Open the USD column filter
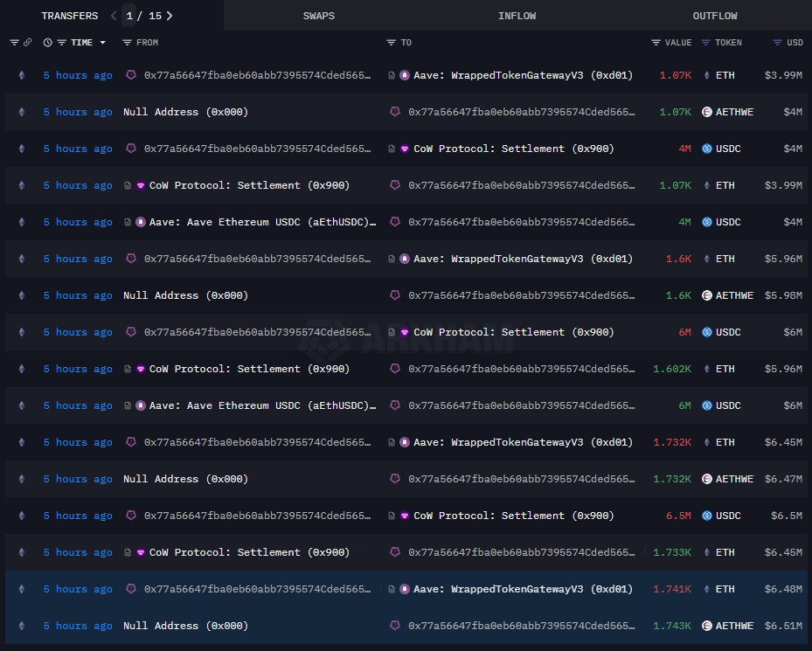812x651 pixels. (777, 43)
